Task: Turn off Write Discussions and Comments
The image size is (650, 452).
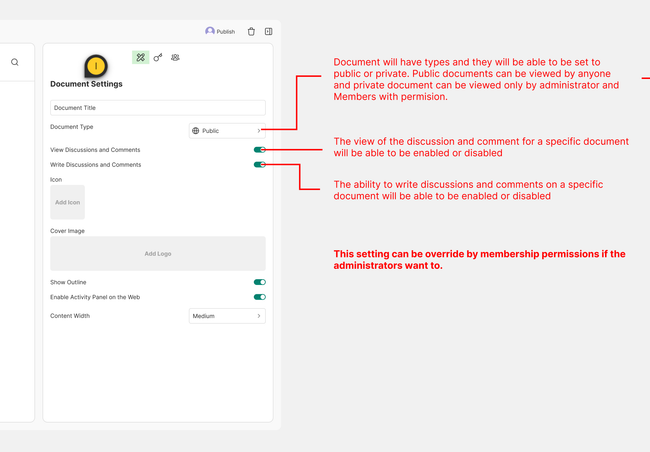Action: click(259, 164)
